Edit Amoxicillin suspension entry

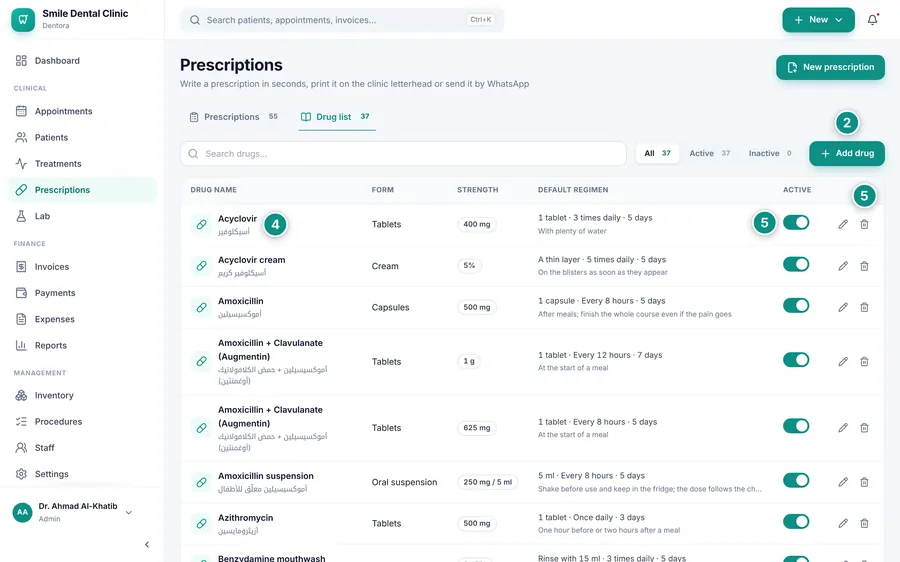[x=843, y=482]
